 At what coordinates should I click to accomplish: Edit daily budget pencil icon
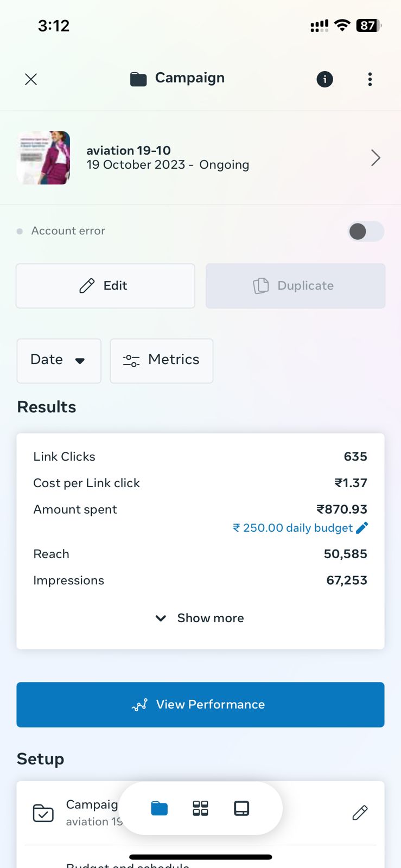[x=362, y=528]
